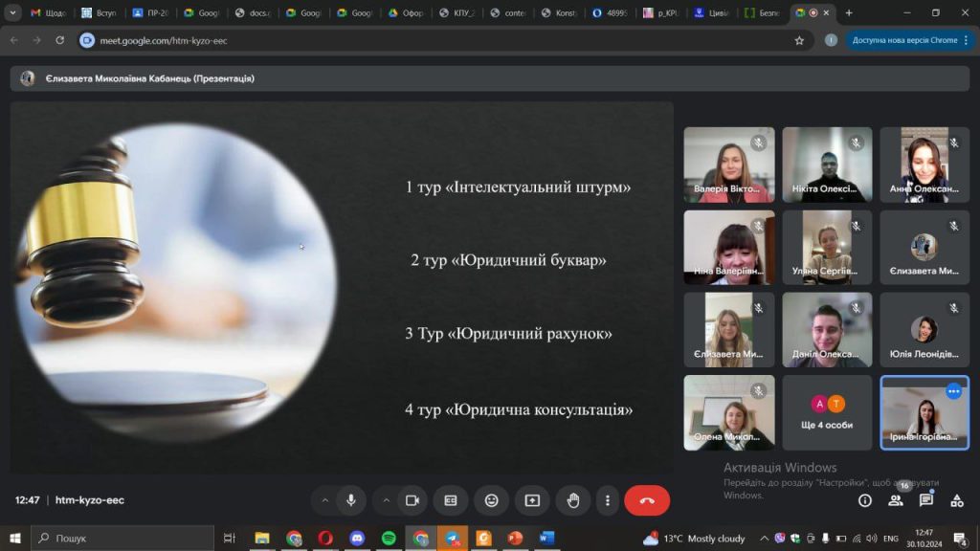Click 'Доступна нова версія Chrome' update button
Image resolution: width=980 pixels, height=551 pixels.
pos(903,40)
